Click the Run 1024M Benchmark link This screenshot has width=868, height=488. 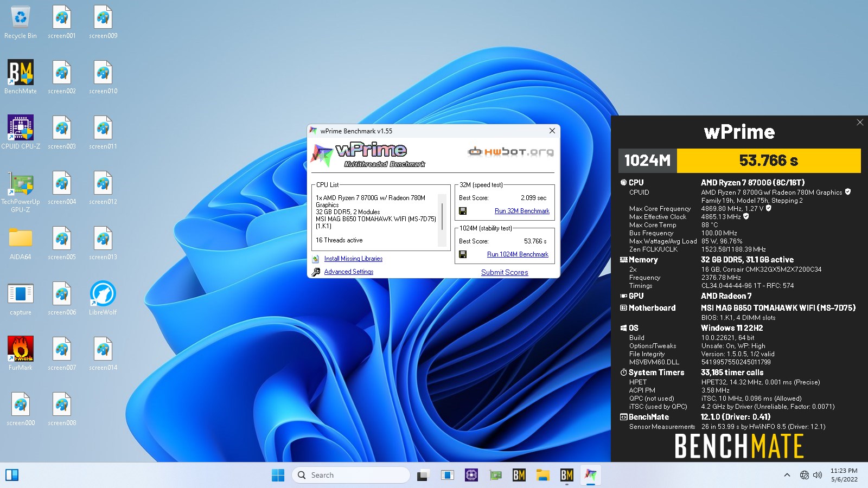(x=518, y=254)
